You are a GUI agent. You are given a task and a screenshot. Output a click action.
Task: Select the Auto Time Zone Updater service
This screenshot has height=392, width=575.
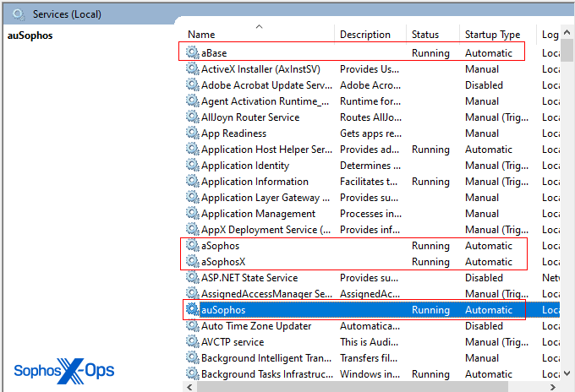tap(256, 326)
